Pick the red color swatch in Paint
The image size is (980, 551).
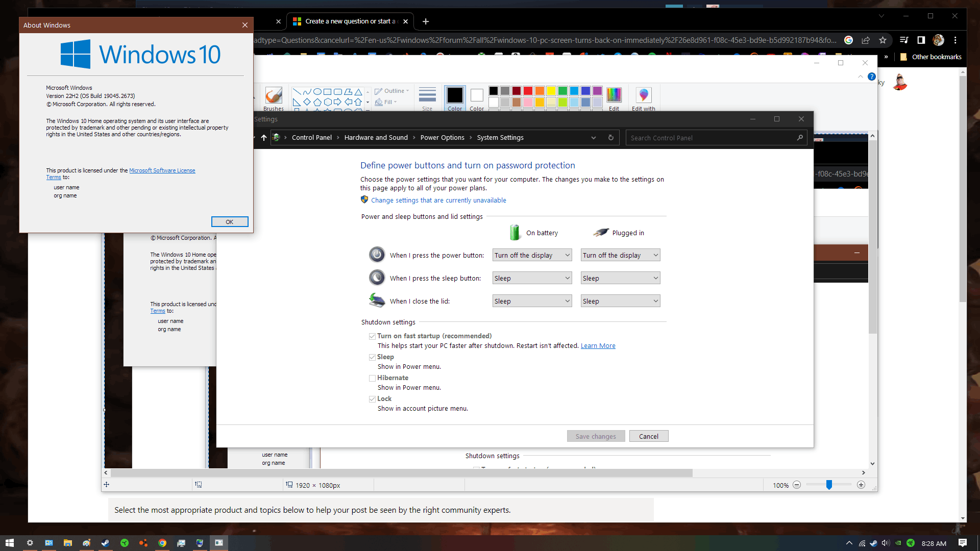tap(528, 91)
